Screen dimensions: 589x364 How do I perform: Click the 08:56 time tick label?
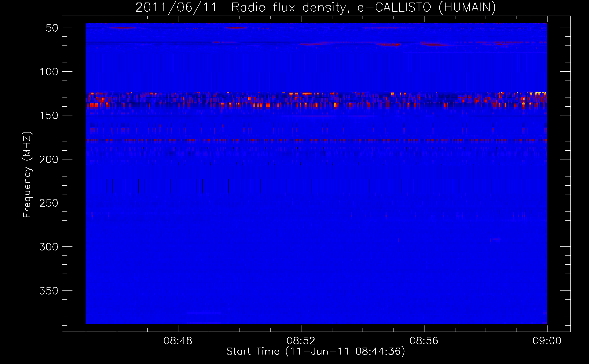[x=424, y=341]
